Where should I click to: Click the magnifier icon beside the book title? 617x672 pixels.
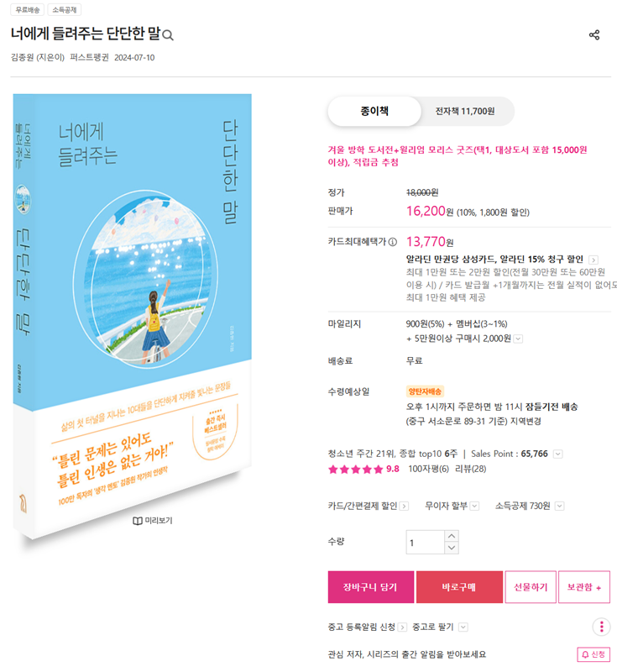(168, 35)
